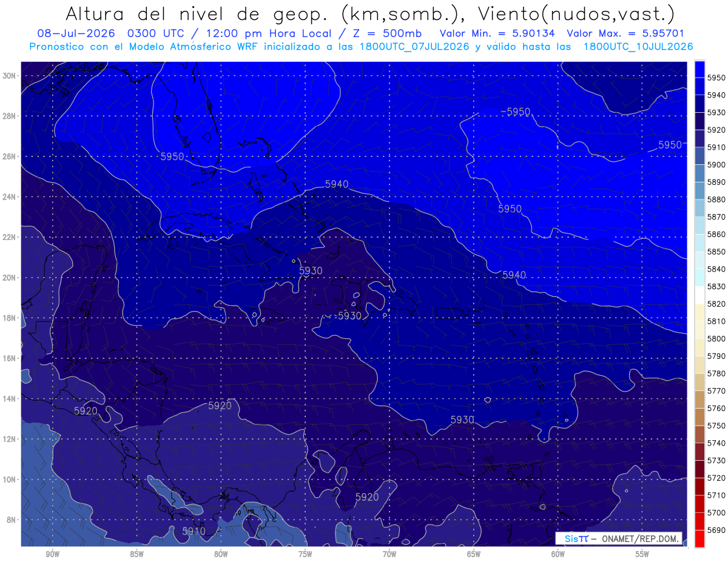Screen dimensions: 728x562
Task: Click the 24N latitude axis label
Action: (x=10, y=197)
